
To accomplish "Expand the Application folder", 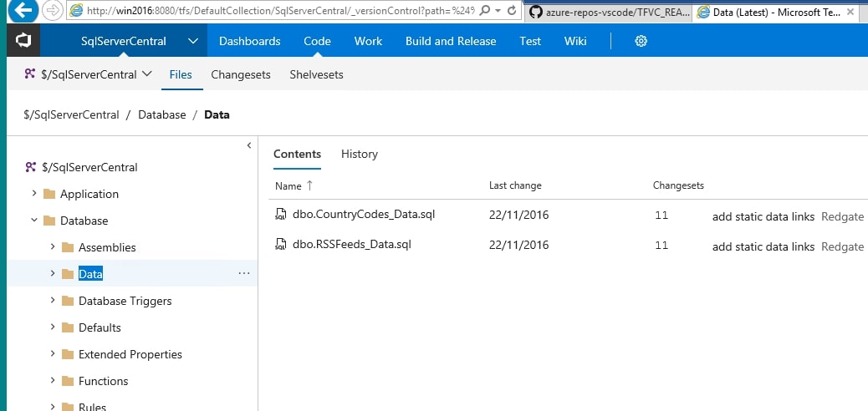I will pos(34,193).
